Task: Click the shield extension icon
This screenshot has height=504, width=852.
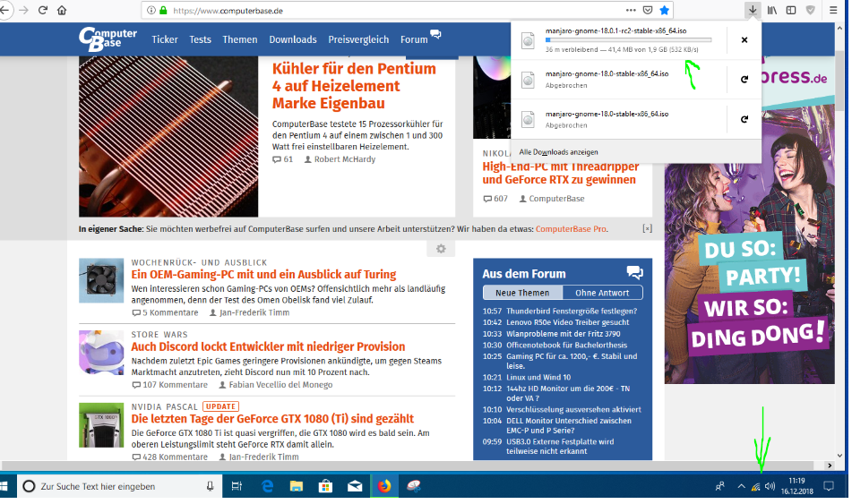Action: pyautogui.click(x=810, y=11)
